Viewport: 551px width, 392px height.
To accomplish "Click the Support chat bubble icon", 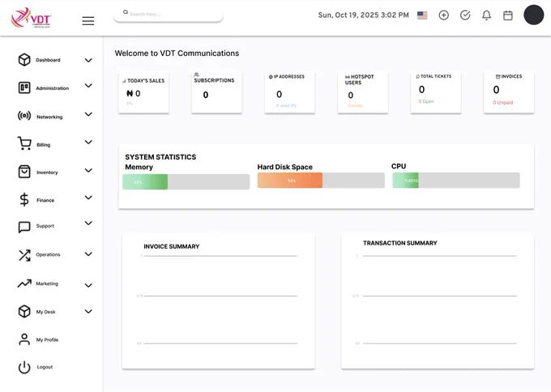I will click(24, 227).
